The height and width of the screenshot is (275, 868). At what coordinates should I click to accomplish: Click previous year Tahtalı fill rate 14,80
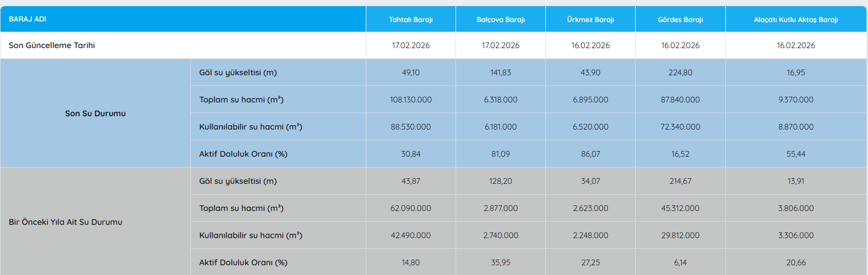tap(410, 262)
